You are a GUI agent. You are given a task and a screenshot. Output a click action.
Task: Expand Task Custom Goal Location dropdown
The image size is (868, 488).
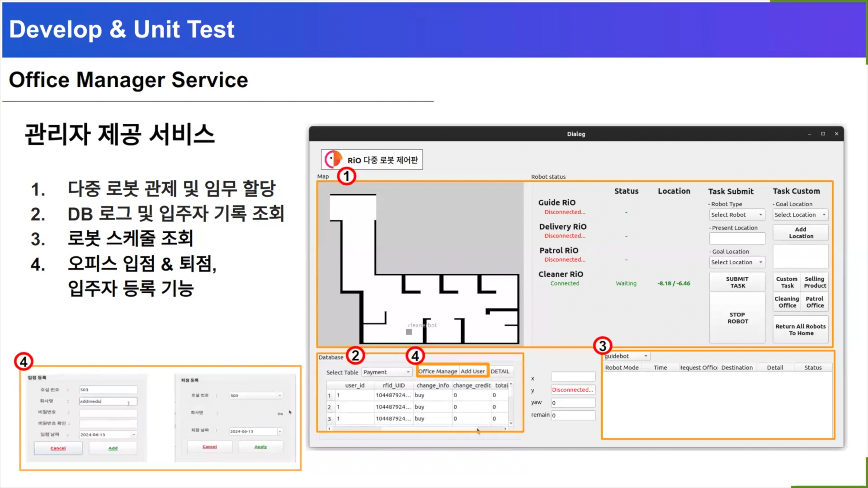[800, 215]
